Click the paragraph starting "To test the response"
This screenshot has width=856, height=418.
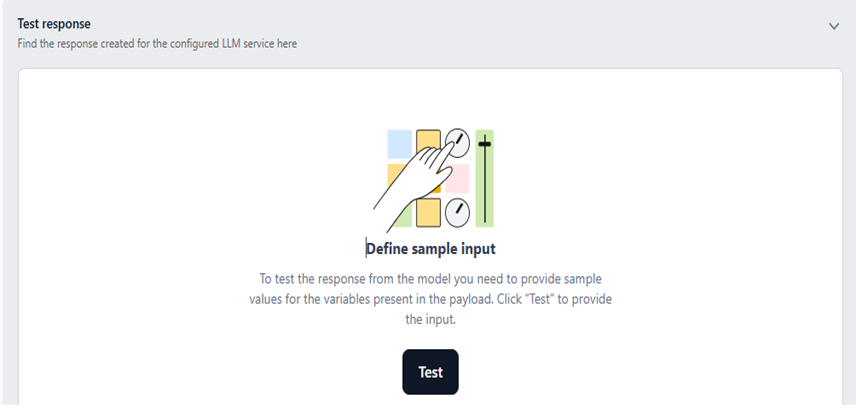click(x=430, y=298)
